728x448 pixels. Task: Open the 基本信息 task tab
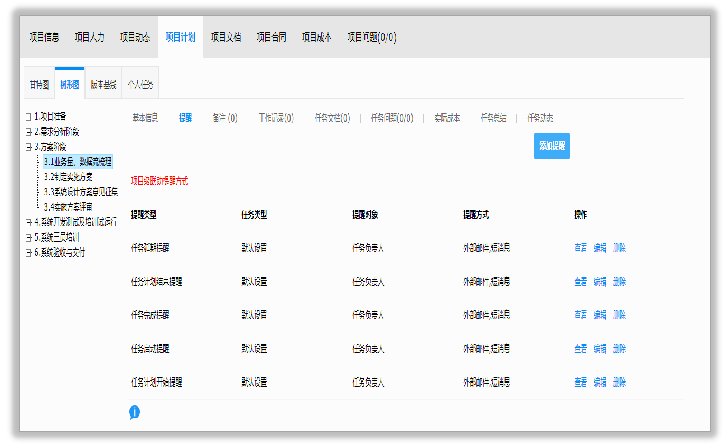(146, 118)
